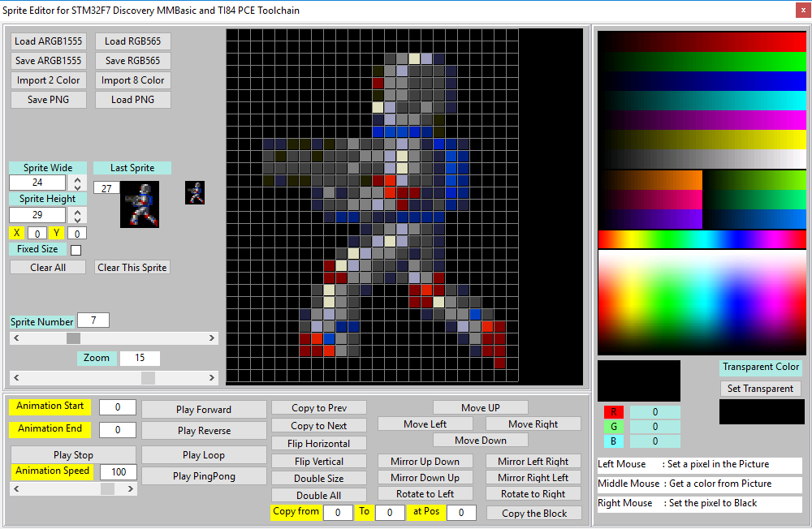Pick a color from the red gradient bar
The height and width of the screenshot is (529, 812).
tap(702, 41)
